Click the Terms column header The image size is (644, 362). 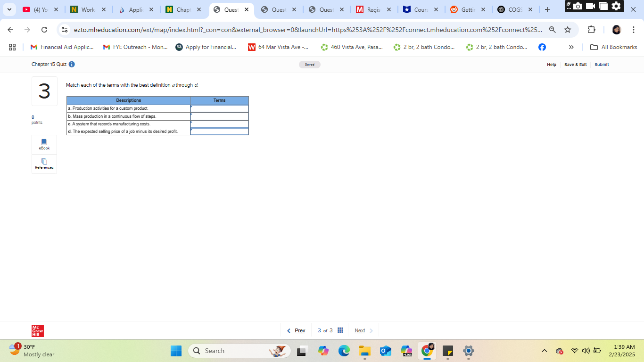coord(220,100)
